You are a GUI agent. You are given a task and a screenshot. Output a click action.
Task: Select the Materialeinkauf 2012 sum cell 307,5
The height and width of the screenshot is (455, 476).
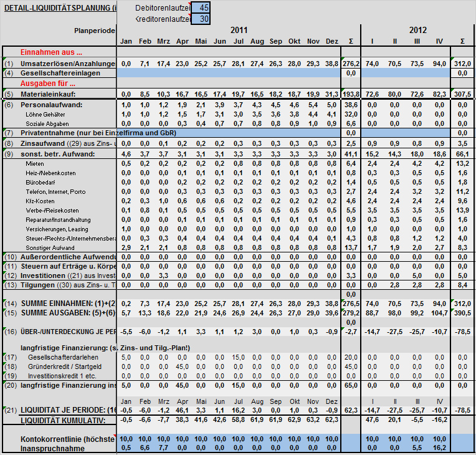click(x=462, y=94)
